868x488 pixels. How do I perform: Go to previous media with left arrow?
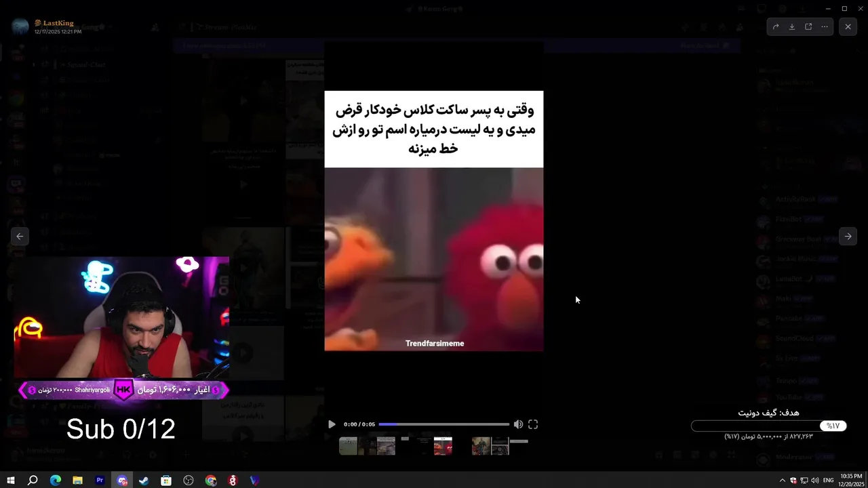20,236
